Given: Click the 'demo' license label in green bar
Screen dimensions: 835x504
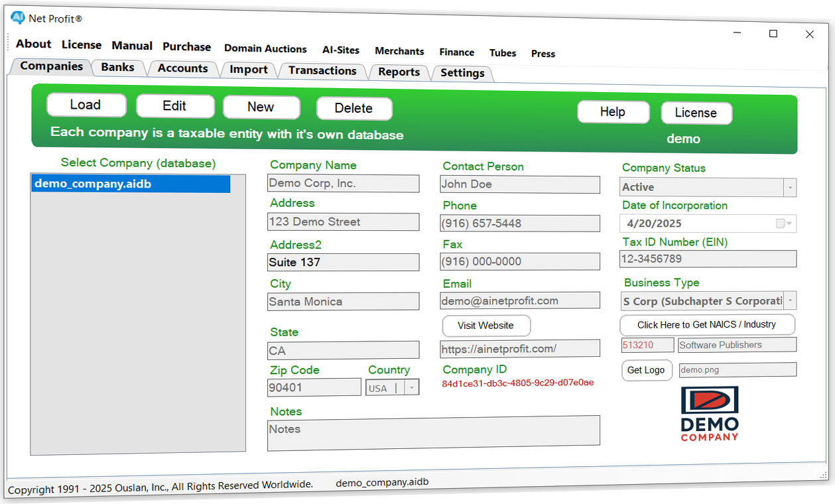Looking at the screenshot, I should [x=683, y=139].
